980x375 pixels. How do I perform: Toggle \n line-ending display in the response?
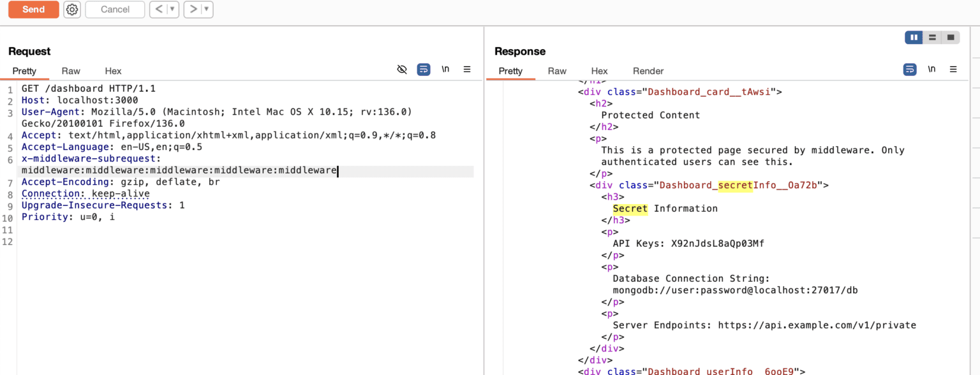coord(932,69)
